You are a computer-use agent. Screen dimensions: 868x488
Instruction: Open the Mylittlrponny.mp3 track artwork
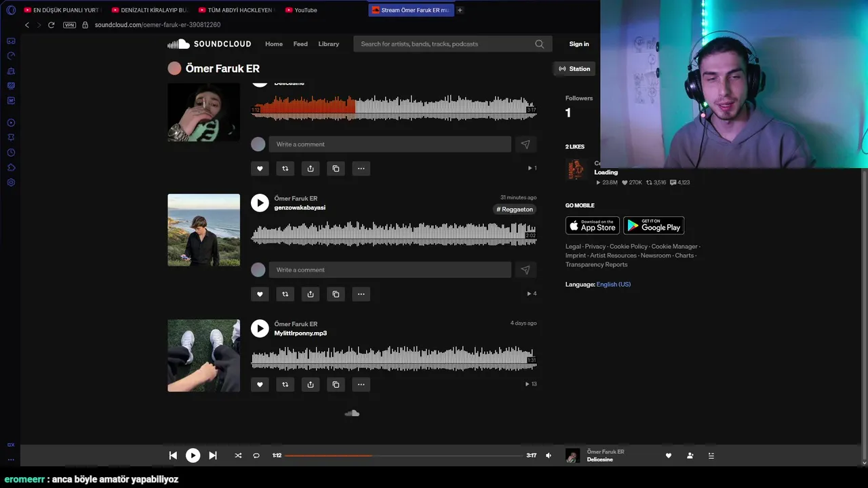pyautogui.click(x=203, y=356)
